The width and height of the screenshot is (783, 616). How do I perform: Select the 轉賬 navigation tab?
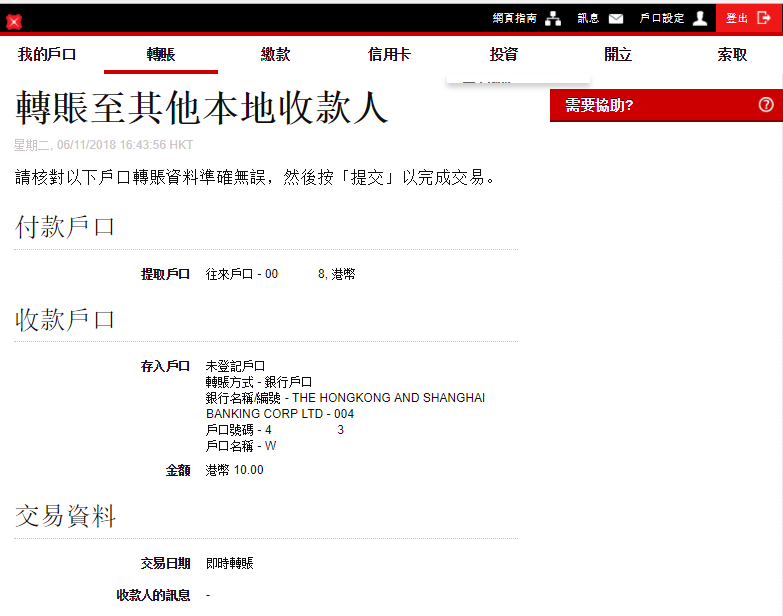pyautogui.click(x=161, y=55)
